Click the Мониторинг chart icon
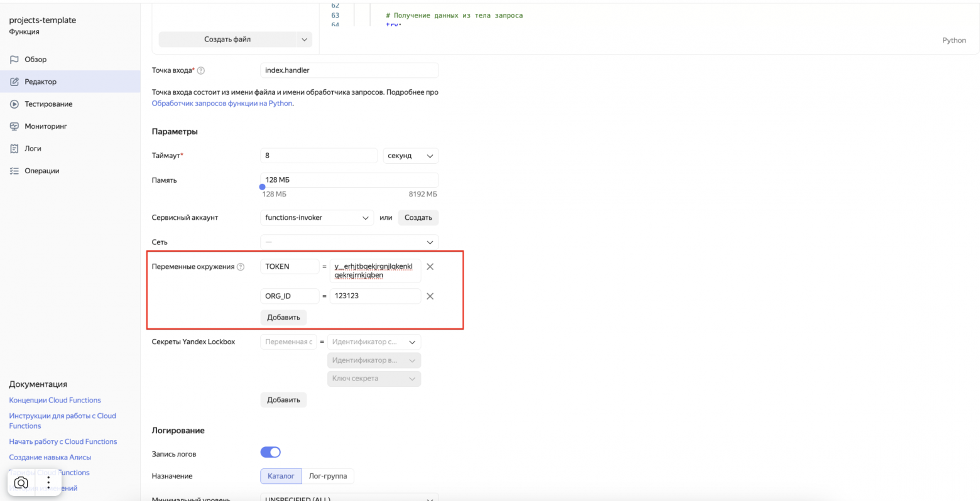Viewport: 980px width, 501px height. tap(14, 126)
